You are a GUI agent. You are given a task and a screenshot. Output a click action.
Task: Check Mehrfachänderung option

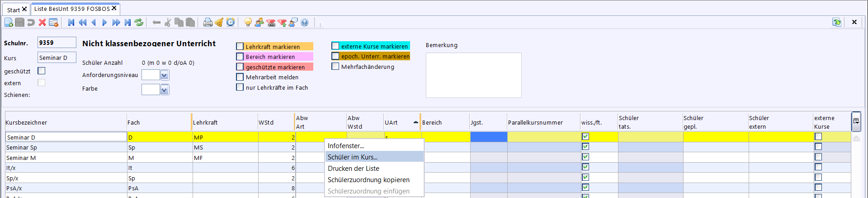[x=335, y=66]
